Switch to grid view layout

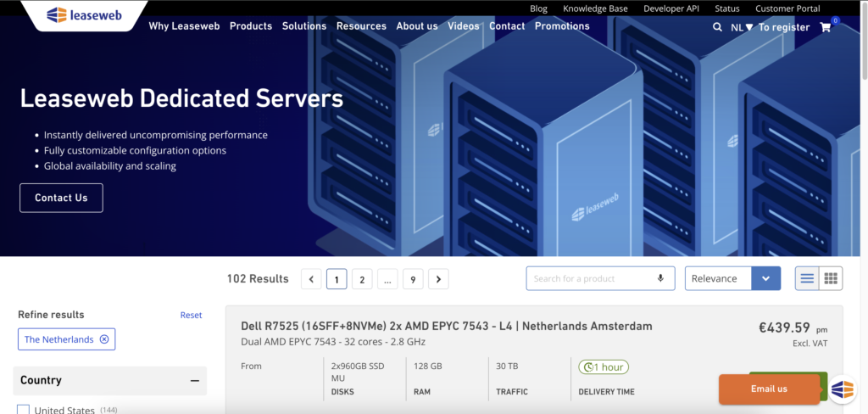[x=831, y=278]
